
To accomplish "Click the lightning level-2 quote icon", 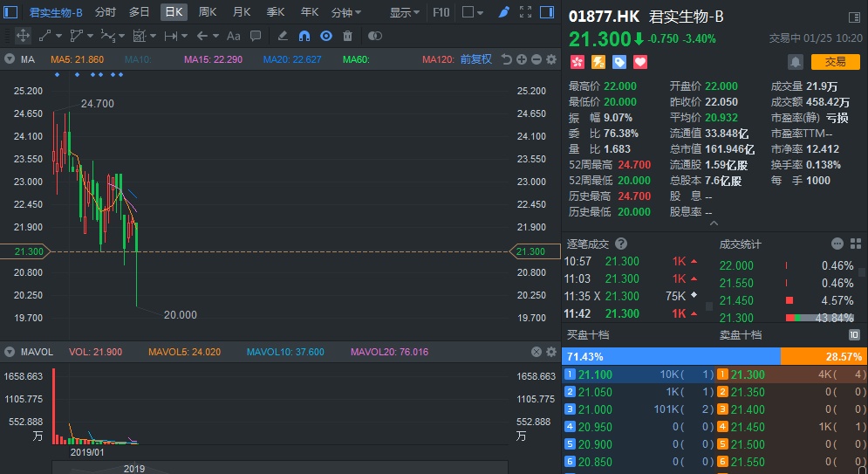I will coord(598,62).
